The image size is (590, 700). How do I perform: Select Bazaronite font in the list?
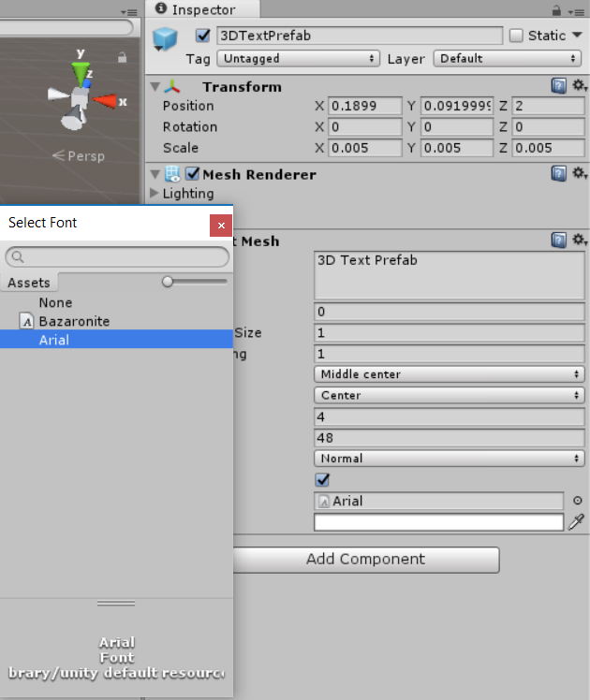(116, 321)
